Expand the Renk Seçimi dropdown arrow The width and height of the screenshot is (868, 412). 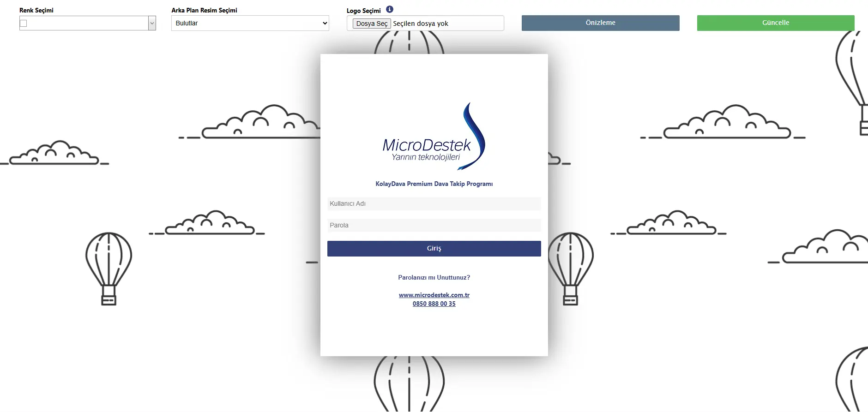152,23
